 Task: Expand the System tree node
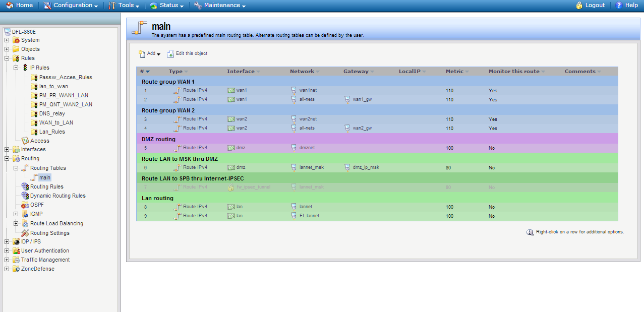tap(7, 40)
